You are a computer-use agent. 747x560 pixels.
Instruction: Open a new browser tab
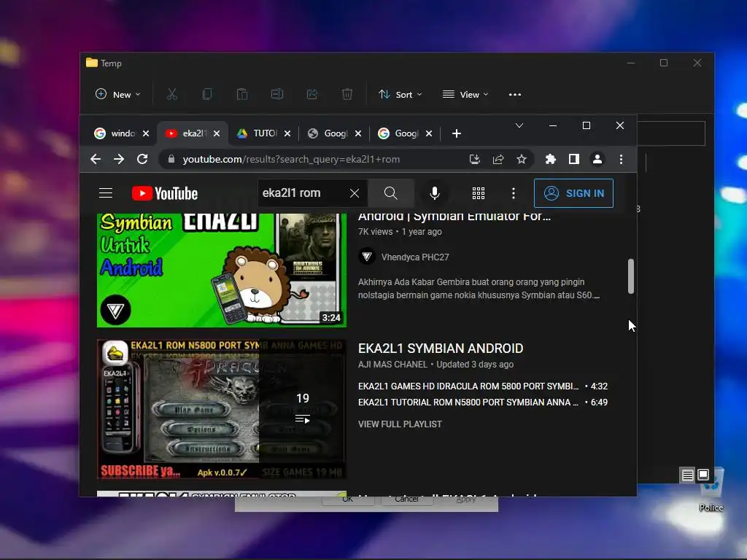click(x=457, y=133)
